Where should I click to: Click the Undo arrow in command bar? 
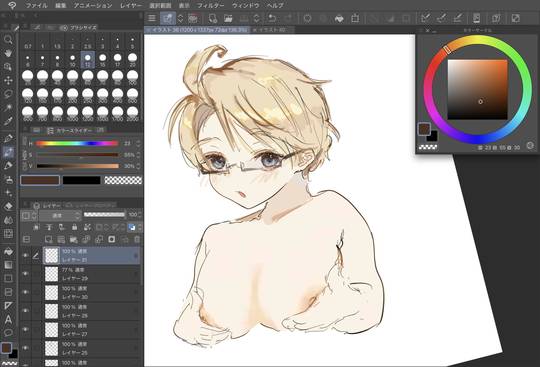pos(272,18)
